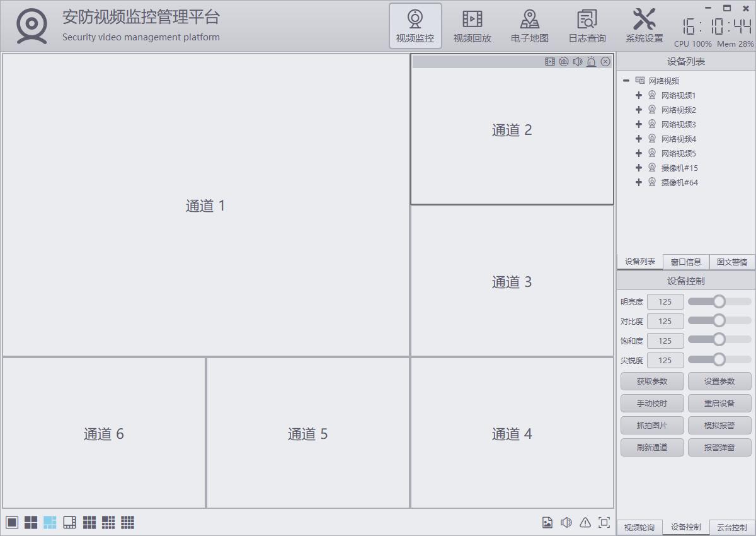Click the snapshot camera icon in channel 2 toolbar
Viewport: 756px width, 536px height.
564,61
